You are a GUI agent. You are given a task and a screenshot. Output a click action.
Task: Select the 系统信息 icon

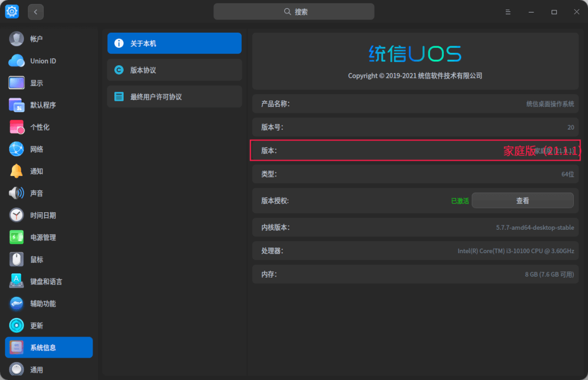click(x=16, y=347)
